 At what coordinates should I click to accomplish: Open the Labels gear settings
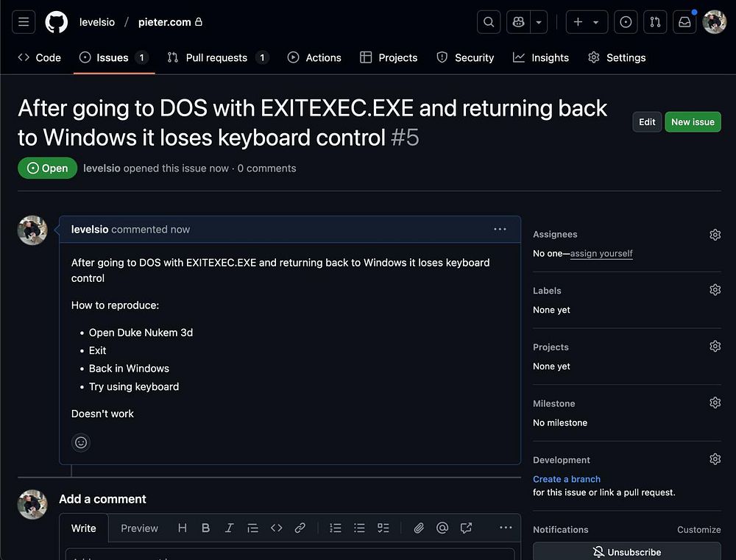point(715,290)
